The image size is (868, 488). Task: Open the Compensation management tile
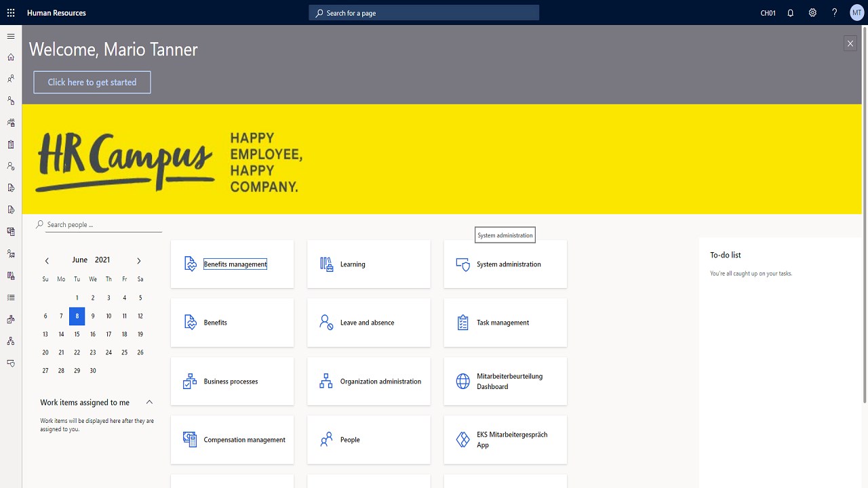tap(232, 440)
